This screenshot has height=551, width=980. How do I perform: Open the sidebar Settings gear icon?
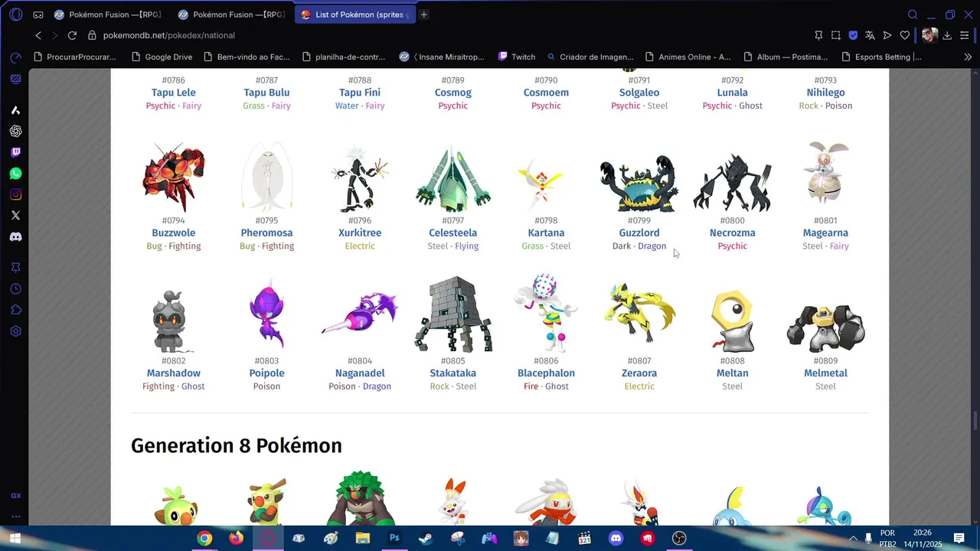coord(15,331)
